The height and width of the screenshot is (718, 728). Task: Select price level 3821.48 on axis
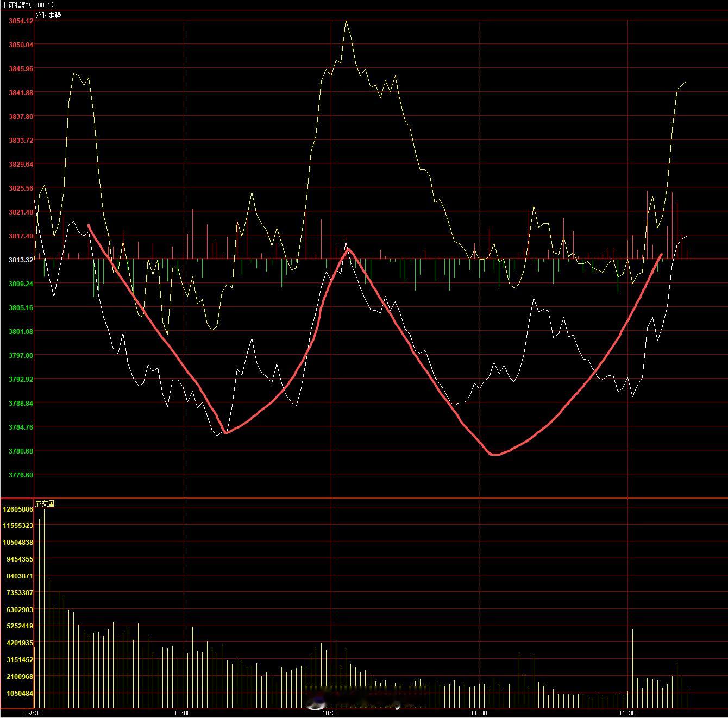tap(21, 212)
